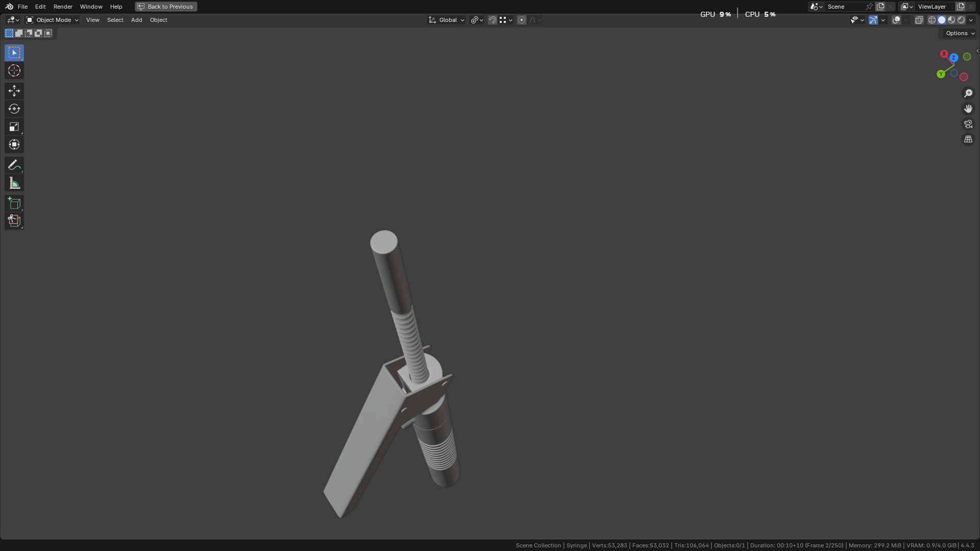Open the snapping options dropdown
This screenshot has height=551, width=980.
(506, 20)
